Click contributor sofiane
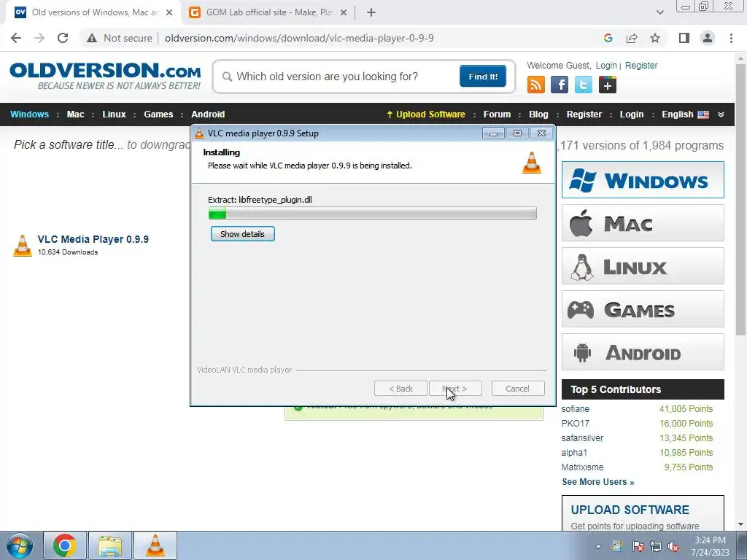 tap(575, 409)
